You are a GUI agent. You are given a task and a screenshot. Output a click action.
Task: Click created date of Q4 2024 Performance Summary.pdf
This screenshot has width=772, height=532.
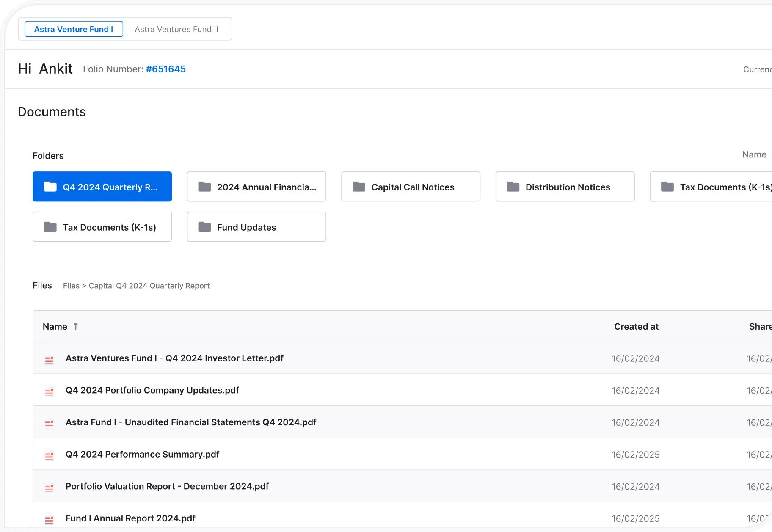coord(635,455)
